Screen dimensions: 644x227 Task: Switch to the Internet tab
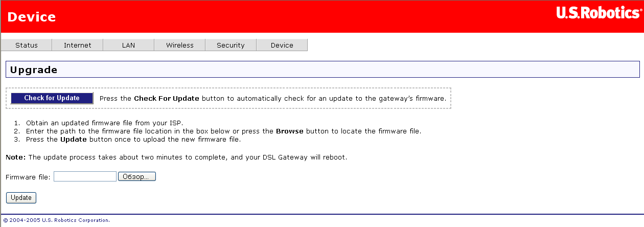click(78, 45)
